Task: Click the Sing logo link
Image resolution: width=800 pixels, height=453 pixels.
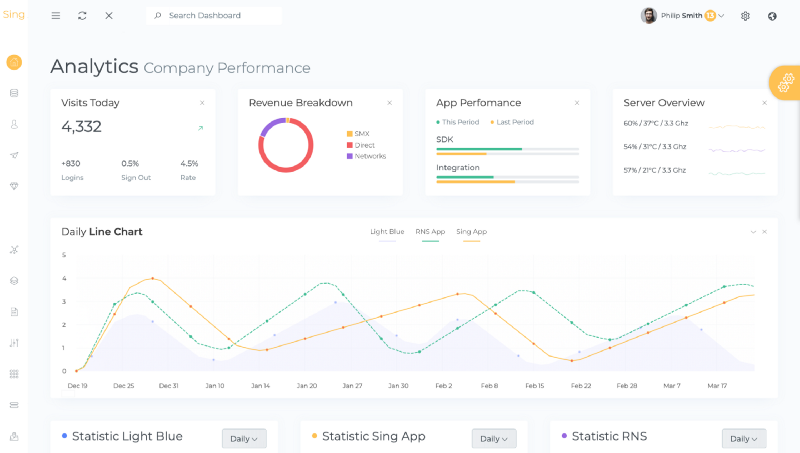Action: coord(14,15)
